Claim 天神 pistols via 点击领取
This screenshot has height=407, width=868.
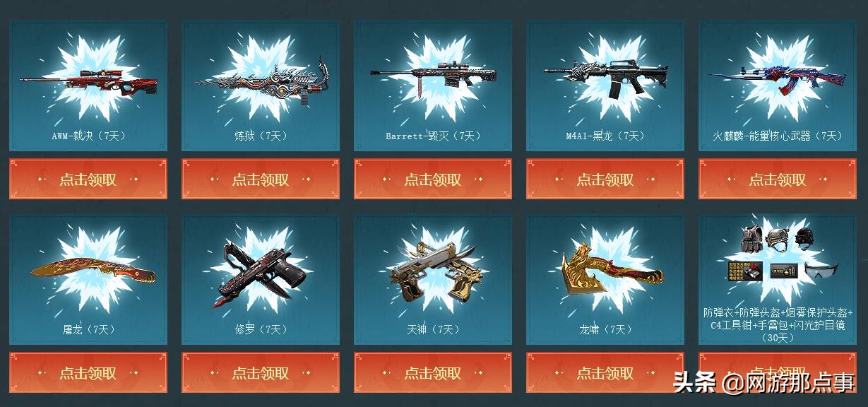click(433, 373)
